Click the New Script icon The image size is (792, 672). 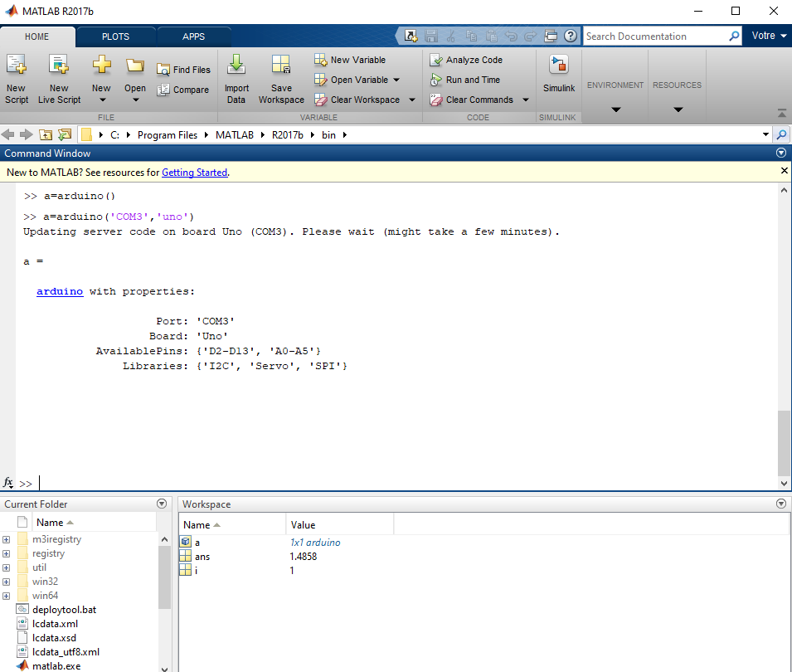(x=16, y=66)
